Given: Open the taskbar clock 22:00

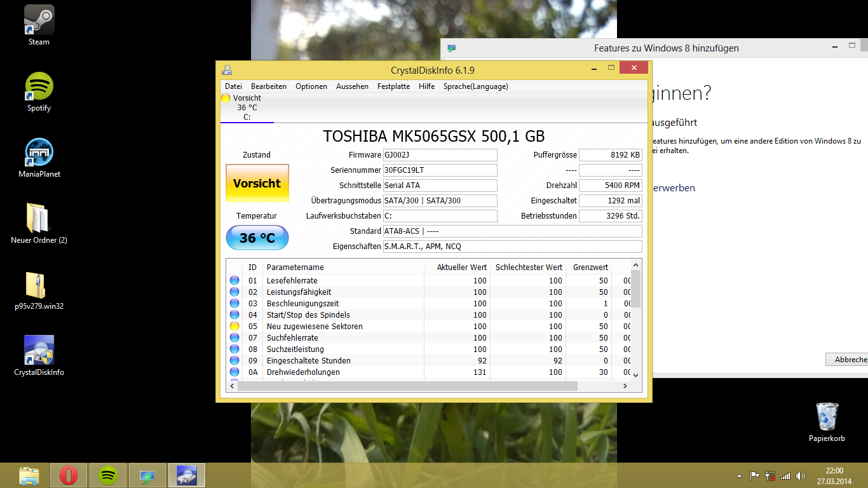Looking at the screenshot, I should (x=834, y=475).
